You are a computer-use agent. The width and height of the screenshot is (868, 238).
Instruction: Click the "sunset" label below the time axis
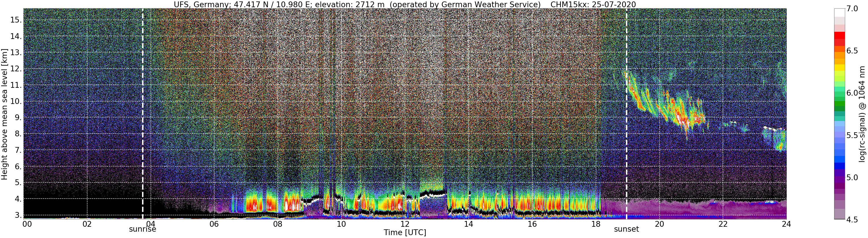626,229
